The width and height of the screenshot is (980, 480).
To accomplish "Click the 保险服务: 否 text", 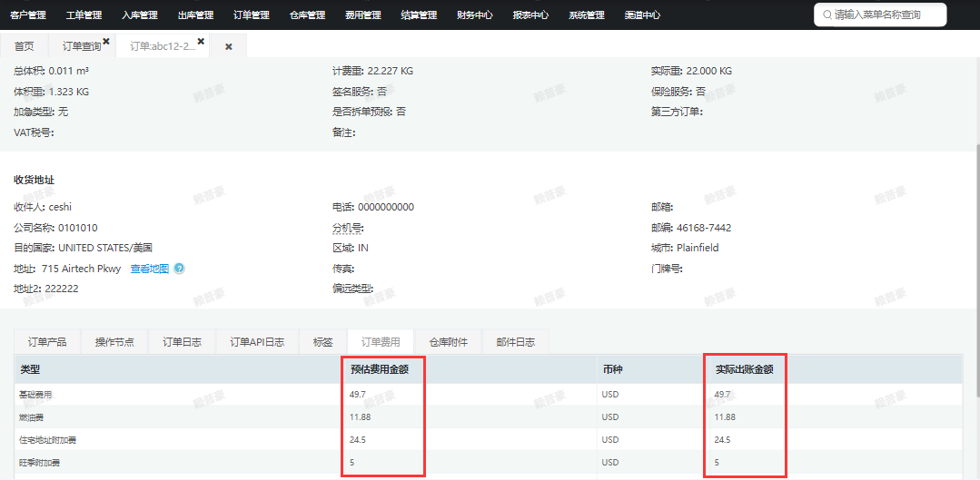I will (678, 91).
